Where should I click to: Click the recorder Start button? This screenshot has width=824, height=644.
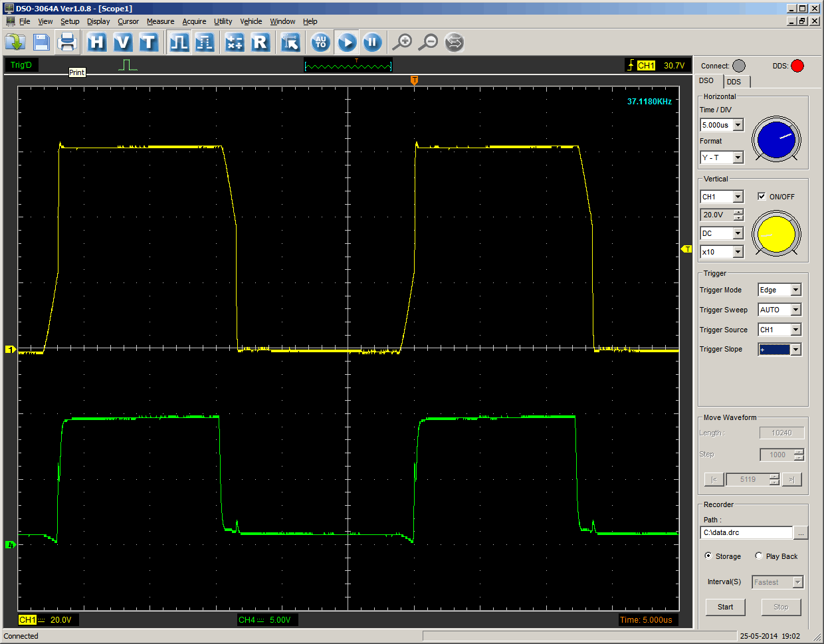coord(725,607)
